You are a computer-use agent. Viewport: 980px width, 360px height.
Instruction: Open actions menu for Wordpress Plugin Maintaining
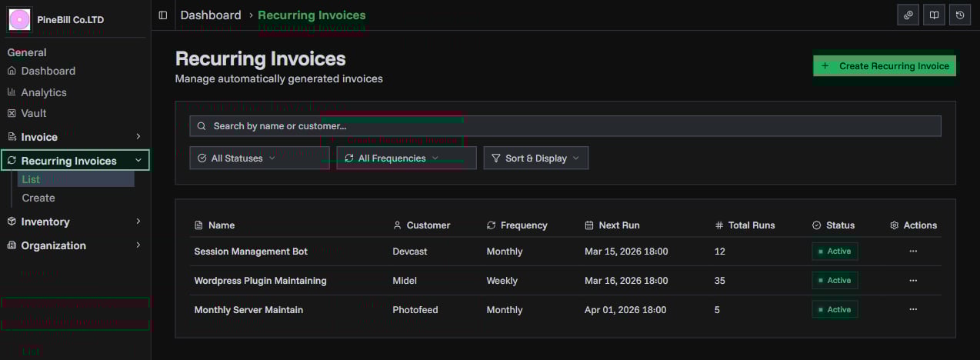pyautogui.click(x=913, y=281)
